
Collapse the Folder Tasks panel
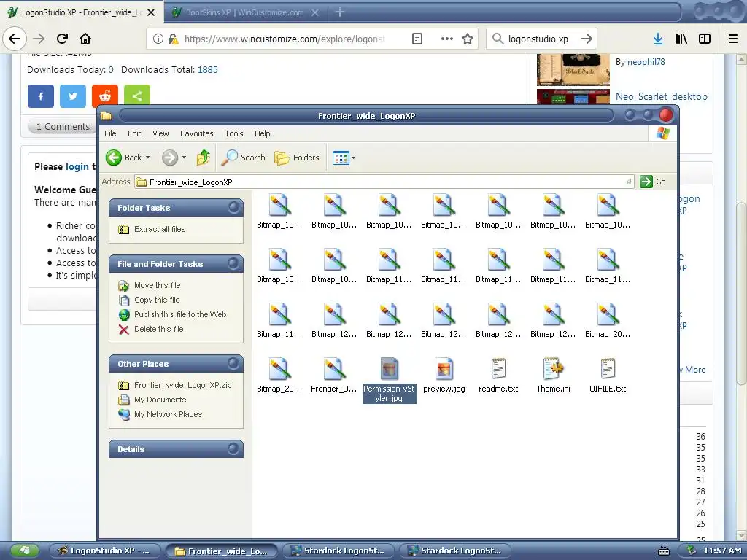click(233, 207)
